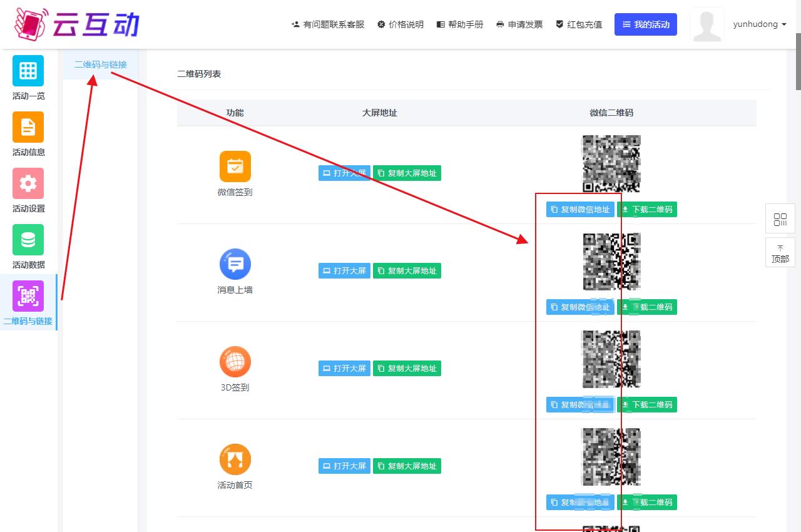Click 下载二维码 under 微信签到 QR code
The height and width of the screenshot is (532, 801).
point(647,210)
